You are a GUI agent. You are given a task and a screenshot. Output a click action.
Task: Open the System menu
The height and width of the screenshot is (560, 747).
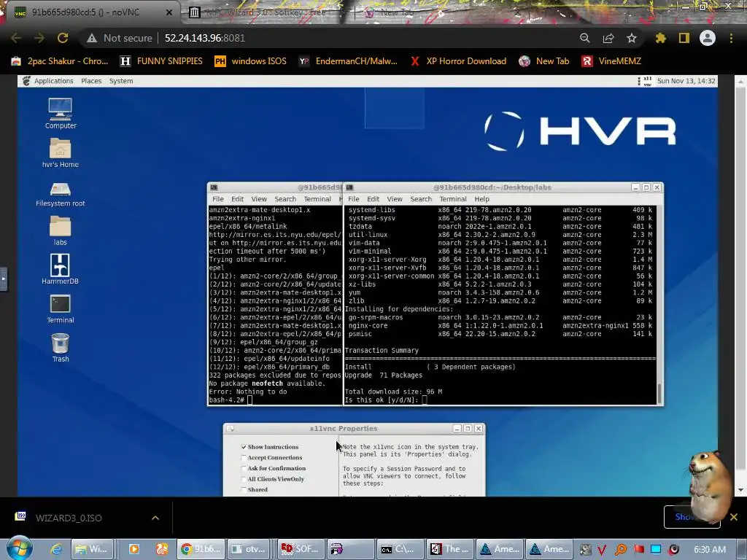tap(121, 81)
